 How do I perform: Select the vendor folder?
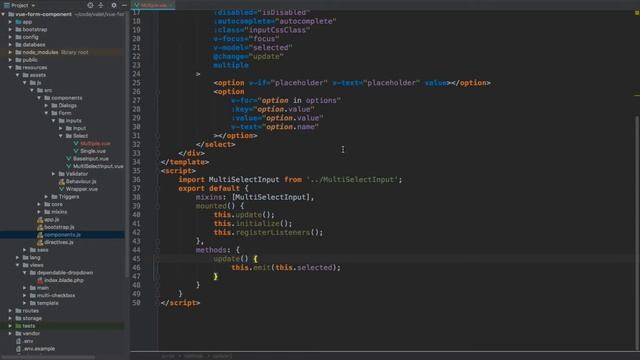tap(31, 333)
